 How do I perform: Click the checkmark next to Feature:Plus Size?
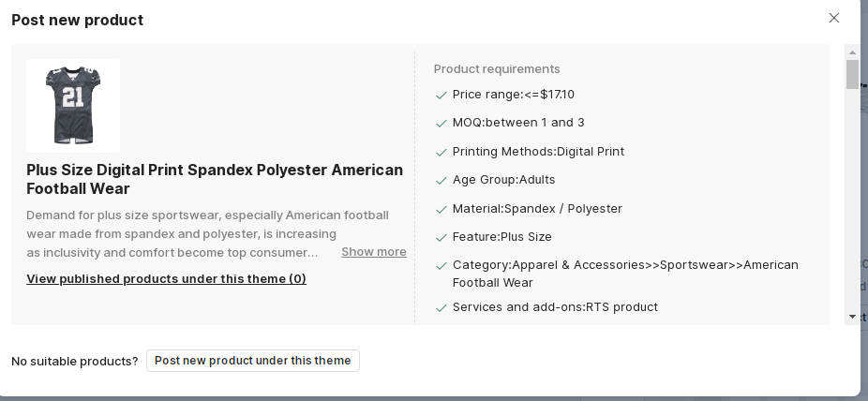[x=441, y=237]
